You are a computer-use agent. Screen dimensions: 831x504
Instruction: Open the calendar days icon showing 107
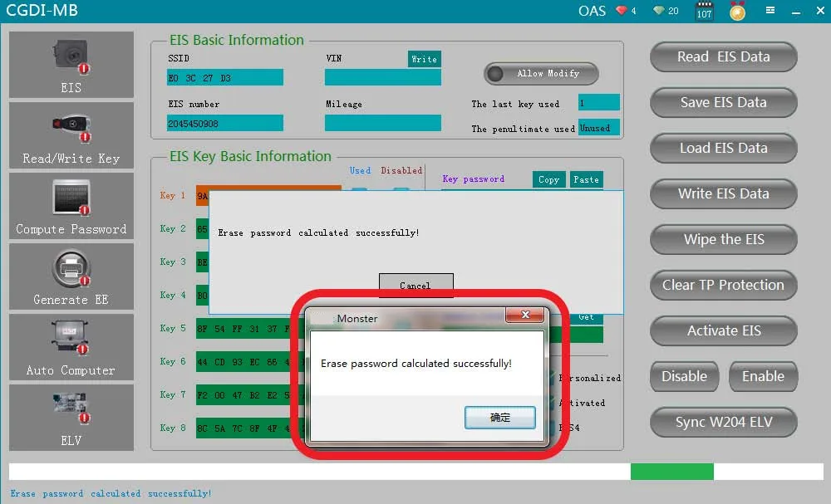point(705,11)
